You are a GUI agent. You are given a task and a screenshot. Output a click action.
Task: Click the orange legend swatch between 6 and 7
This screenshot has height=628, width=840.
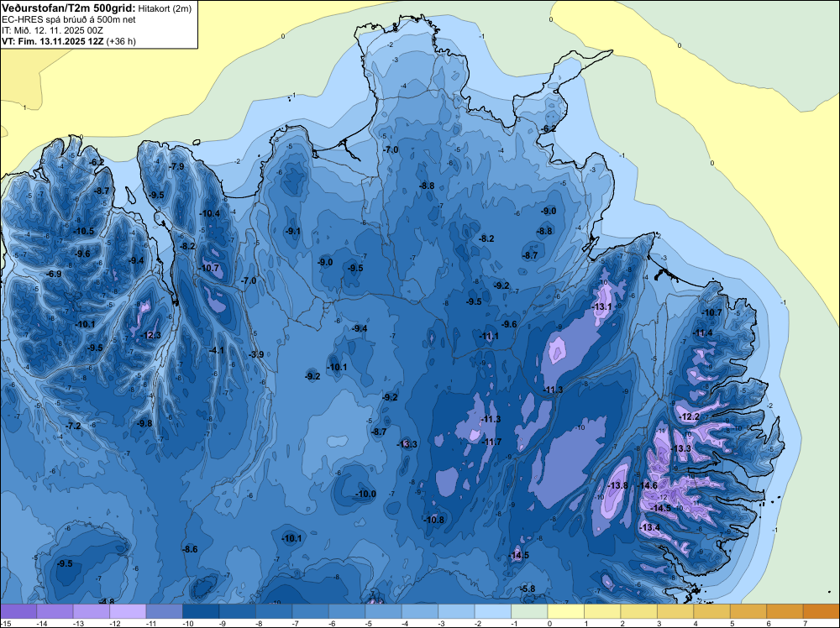coord(785,611)
